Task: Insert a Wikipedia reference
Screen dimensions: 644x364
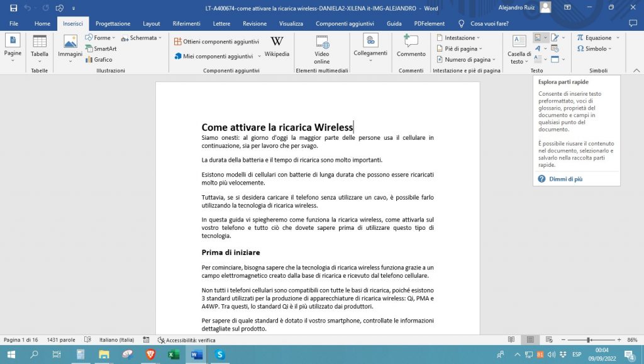Action: click(x=277, y=49)
